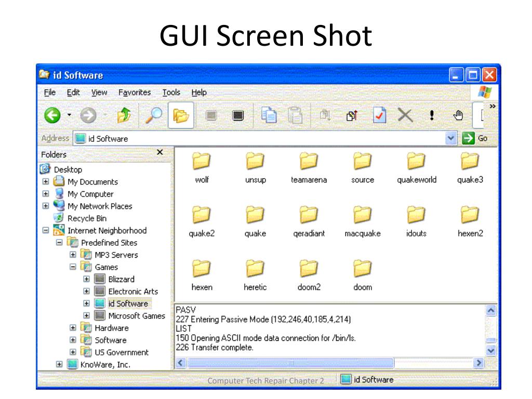Image resolution: width=532 pixels, height=399 pixels.
Task: Expand My Network Places node
Action: coord(46,206)
